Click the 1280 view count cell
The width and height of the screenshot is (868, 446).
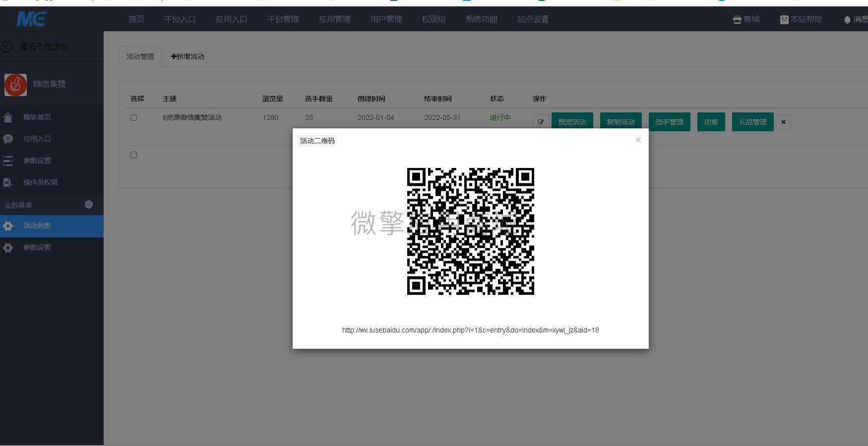[x=270, y=117]
